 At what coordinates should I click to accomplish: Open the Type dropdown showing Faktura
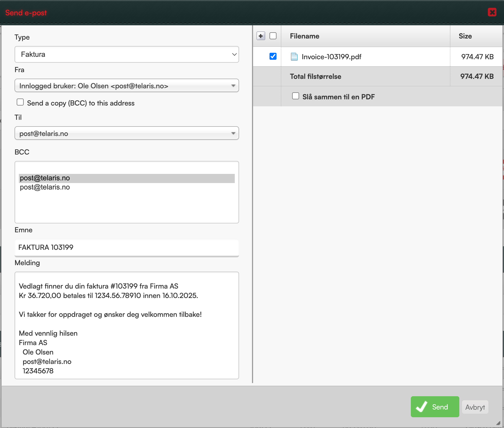127,54
